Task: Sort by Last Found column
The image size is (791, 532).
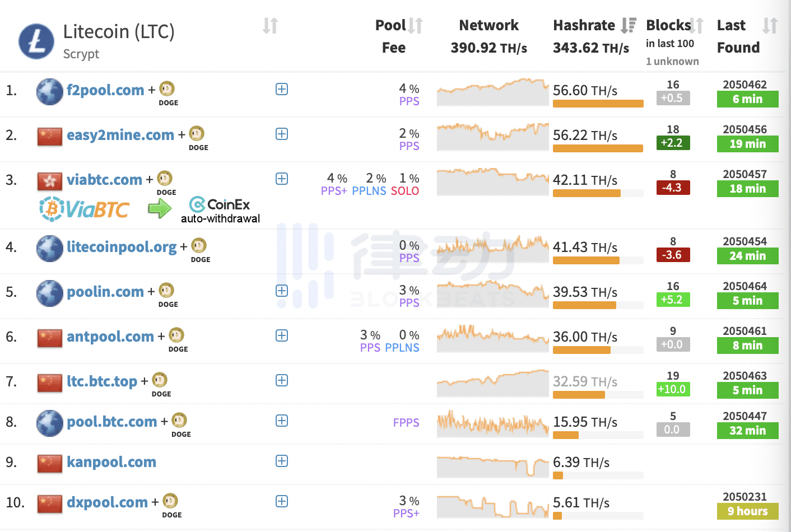Action: (x=770, y=26)
